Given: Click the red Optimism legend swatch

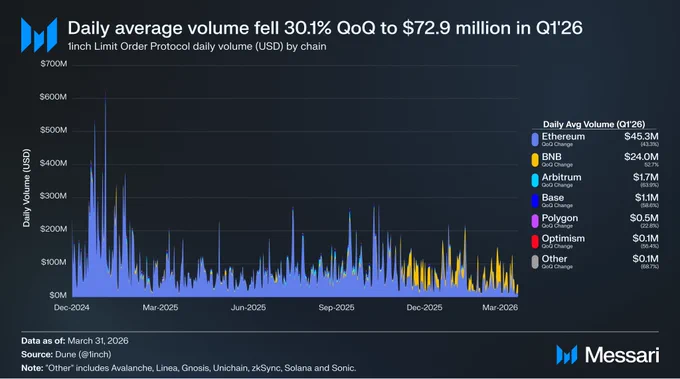Looking at the screenshot, I should tap(535, 241).
